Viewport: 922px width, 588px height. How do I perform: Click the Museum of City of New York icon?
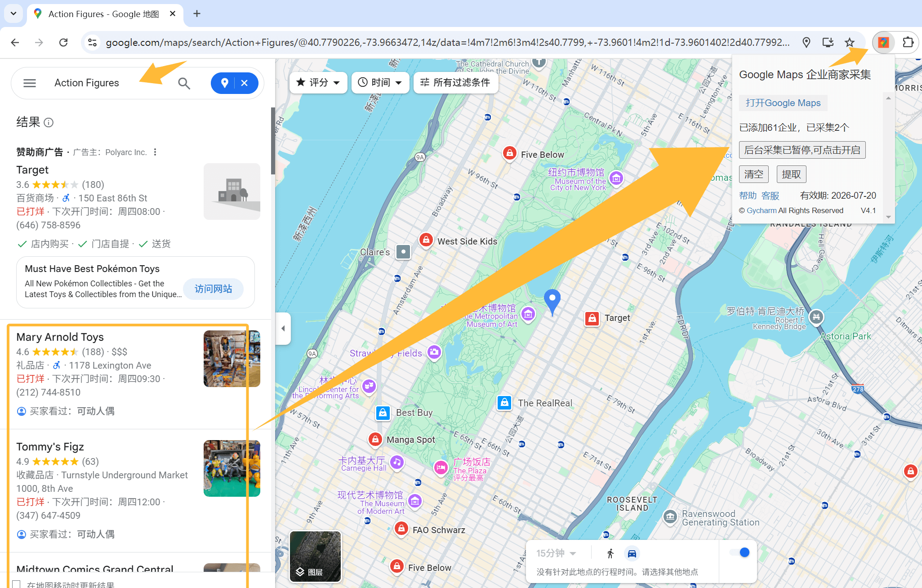tap(616, 178)
